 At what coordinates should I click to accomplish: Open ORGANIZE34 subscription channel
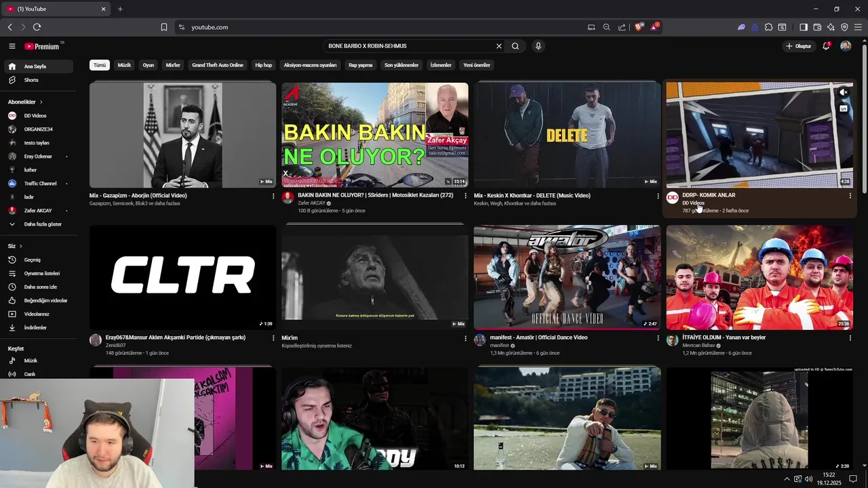click(38, 129)
